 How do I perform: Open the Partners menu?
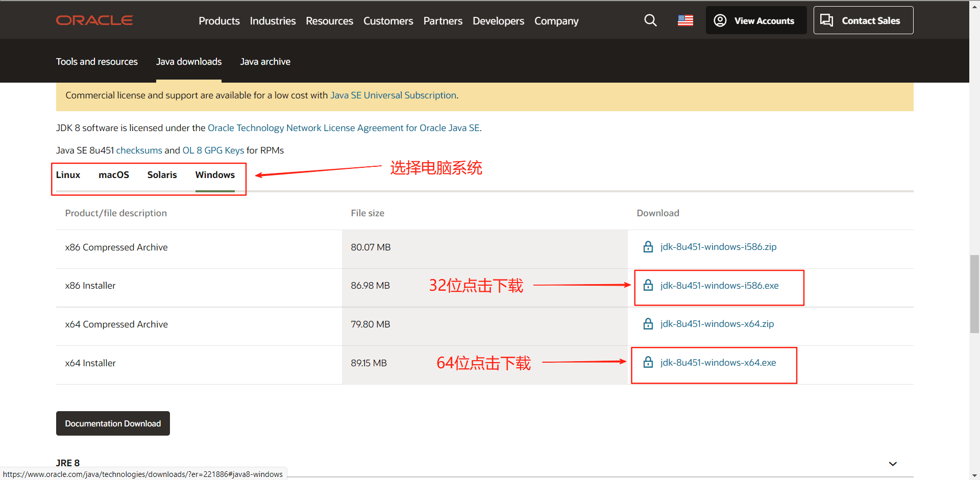point(443,21)
